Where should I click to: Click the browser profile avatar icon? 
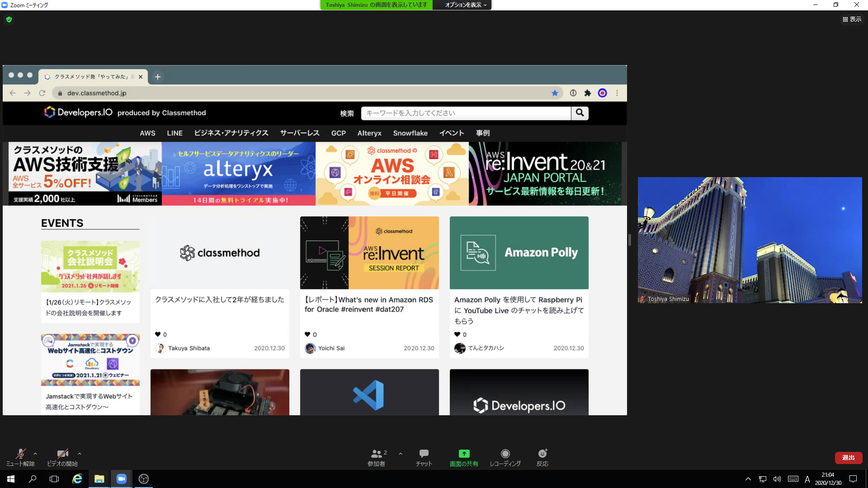603,93
